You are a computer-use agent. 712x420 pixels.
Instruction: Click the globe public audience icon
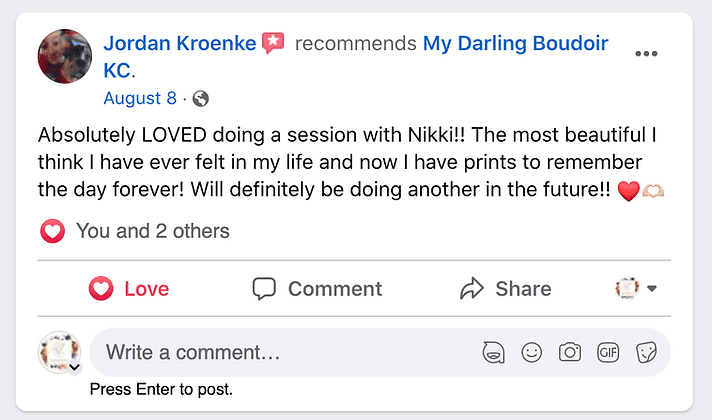pyautogui.click(x=200, y=99)
